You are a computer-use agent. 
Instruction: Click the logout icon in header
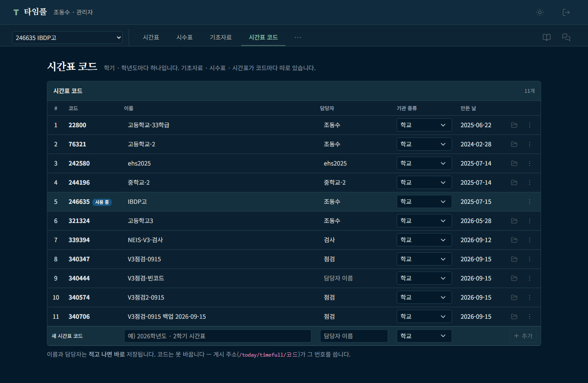click(x=566, y=12)
